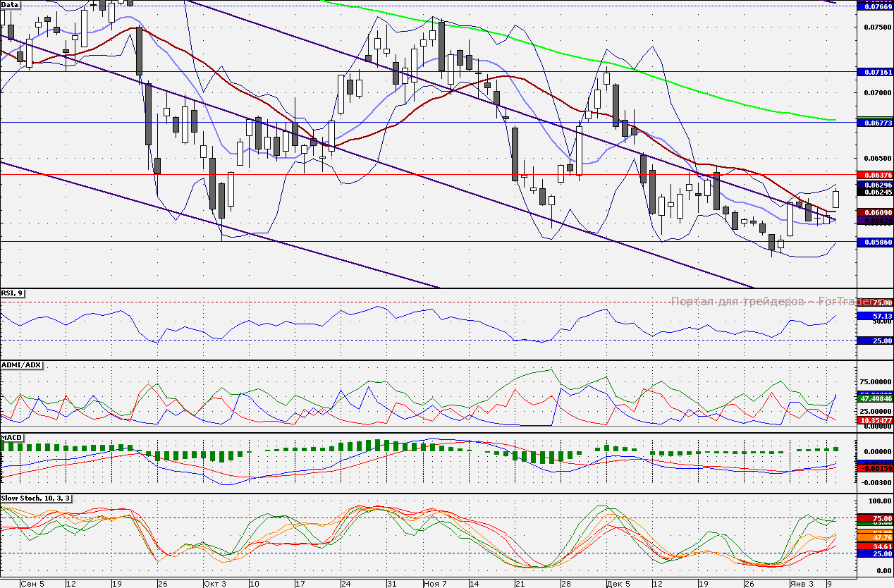
Task: Select the RSI, 9 indicator label
Action: (13, 293)
